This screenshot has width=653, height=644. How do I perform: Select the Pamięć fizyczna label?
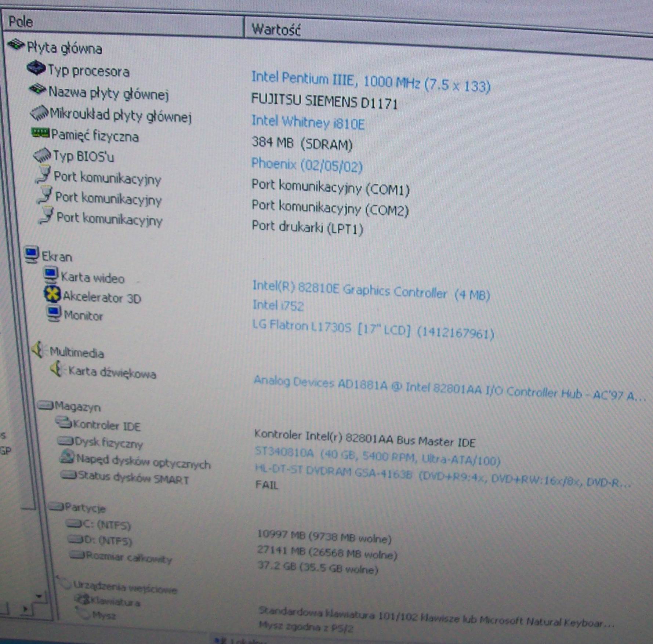pyautogui.click(x=95, y=135)
